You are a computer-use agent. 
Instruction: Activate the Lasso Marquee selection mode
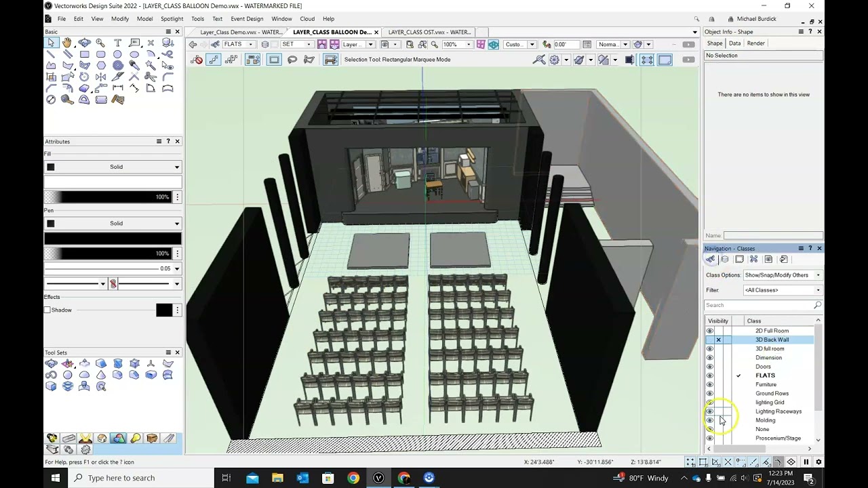[292, 60]
